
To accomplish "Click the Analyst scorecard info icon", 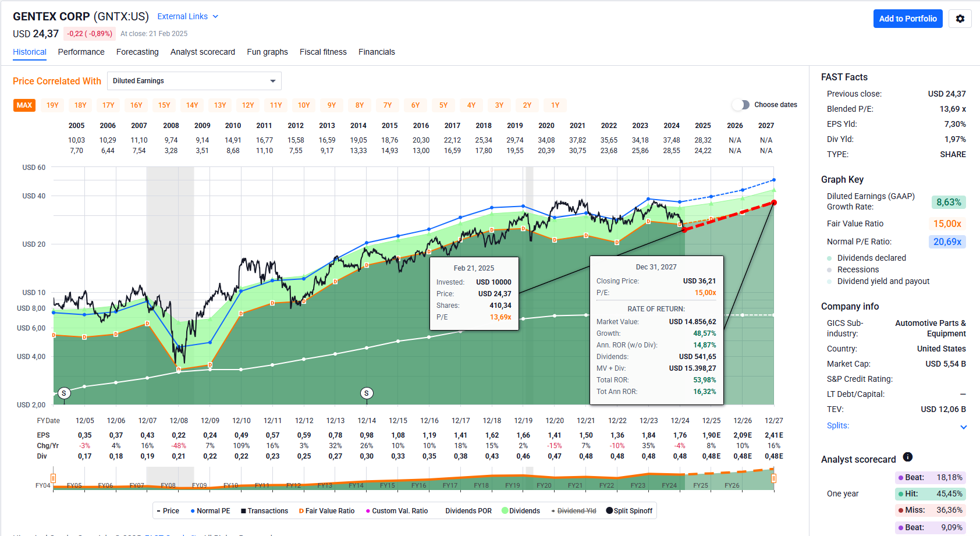I will [907, 457].
